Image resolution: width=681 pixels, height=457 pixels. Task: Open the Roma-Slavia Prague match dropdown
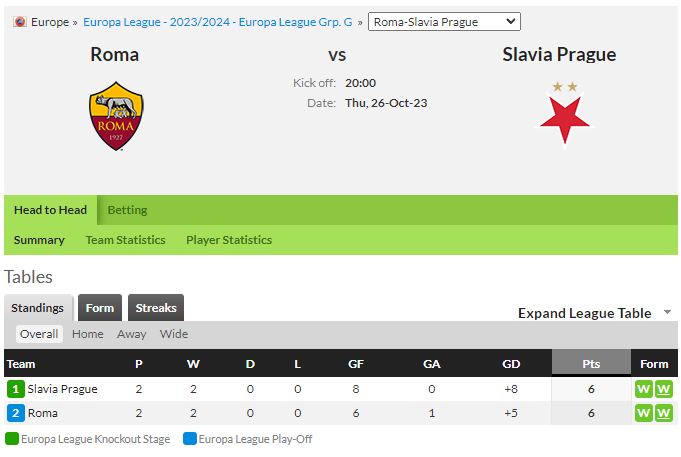[444, 22]
